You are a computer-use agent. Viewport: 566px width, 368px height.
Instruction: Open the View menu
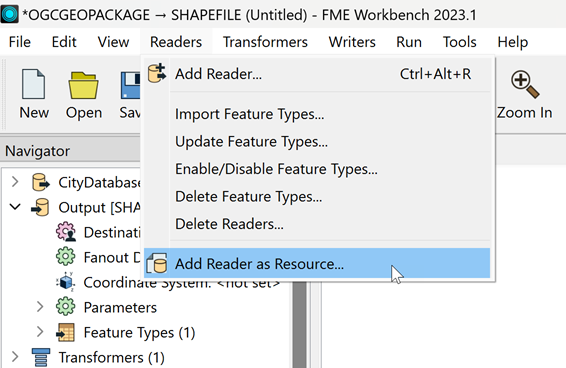(x=113, y=42)
